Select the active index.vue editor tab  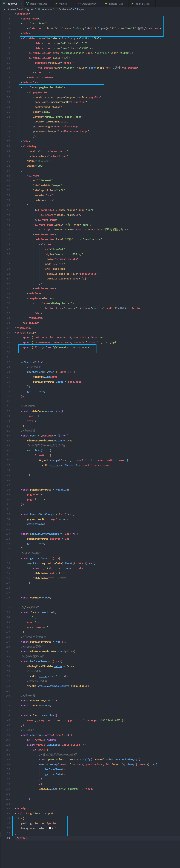12,4
